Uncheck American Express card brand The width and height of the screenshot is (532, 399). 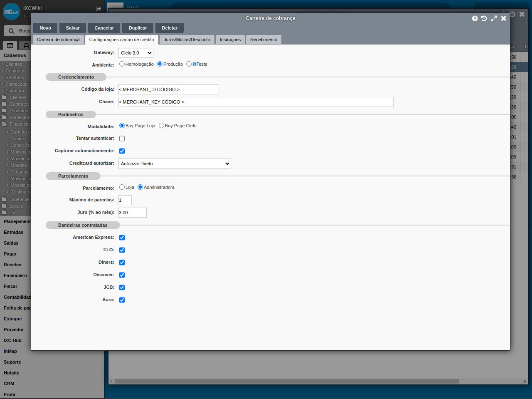coord(122,238)
